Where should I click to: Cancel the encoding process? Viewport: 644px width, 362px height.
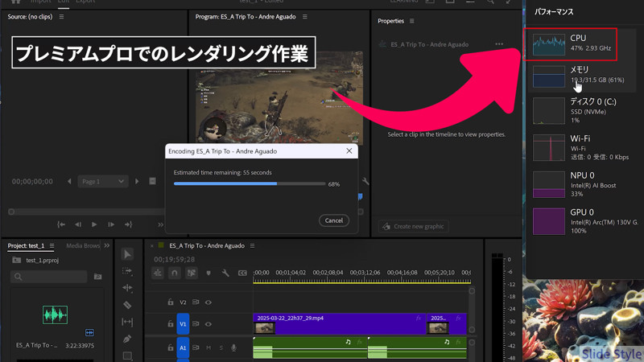click(x=333, y=220)
